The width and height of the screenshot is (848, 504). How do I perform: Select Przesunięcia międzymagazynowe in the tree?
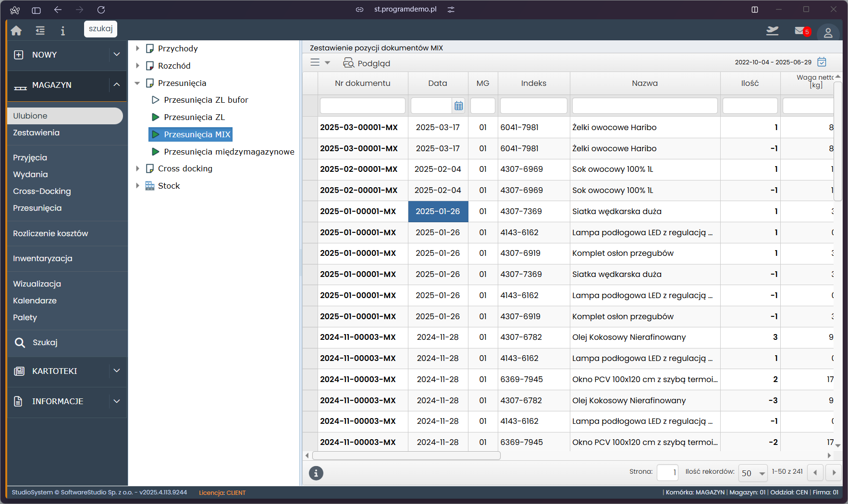tap(229, 152)
